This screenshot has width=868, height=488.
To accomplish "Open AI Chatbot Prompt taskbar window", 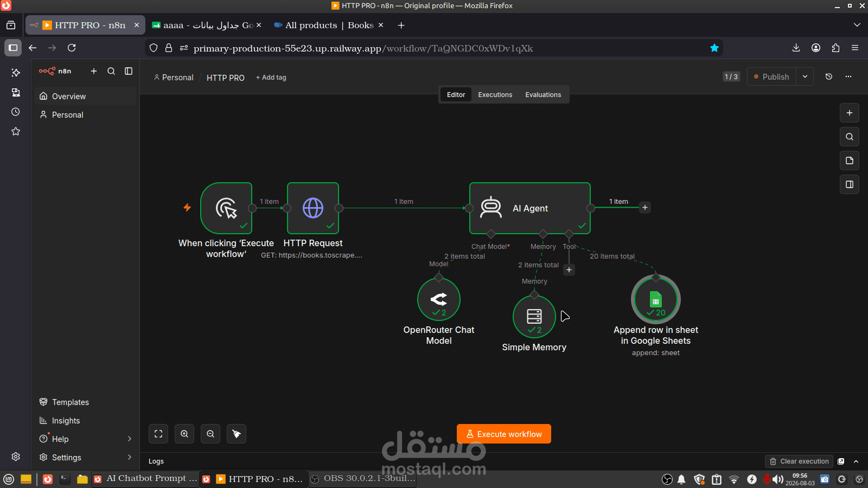I will point(145,479).
